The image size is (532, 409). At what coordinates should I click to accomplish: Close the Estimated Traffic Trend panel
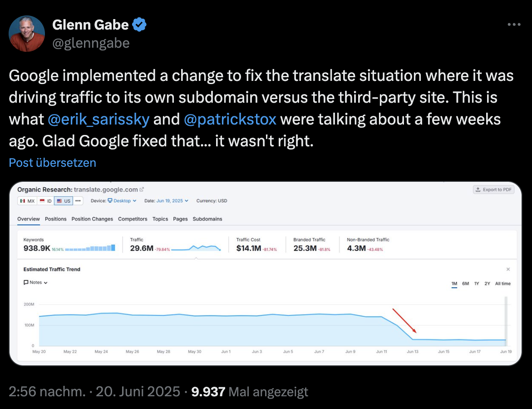click(508, 269)
